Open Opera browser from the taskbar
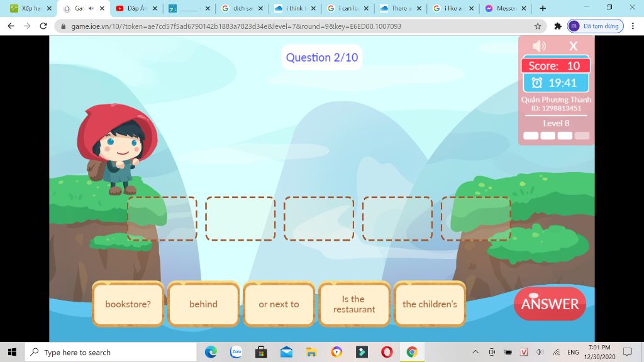 [387, 352]
